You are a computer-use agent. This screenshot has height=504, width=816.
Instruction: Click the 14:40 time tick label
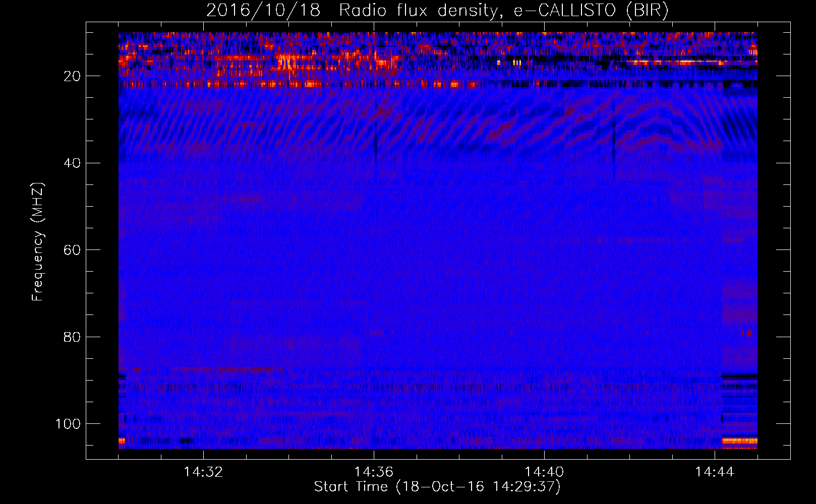(x=544, y=472)
